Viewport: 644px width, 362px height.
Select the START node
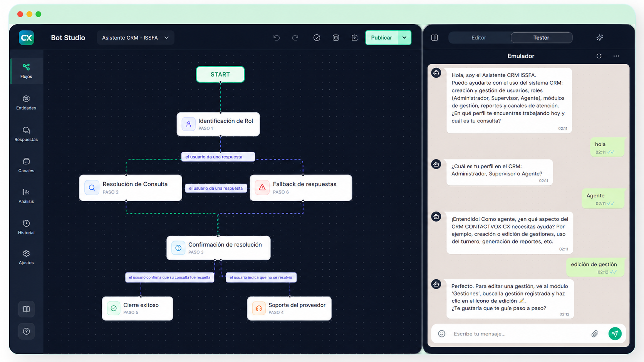coord(220,74)
